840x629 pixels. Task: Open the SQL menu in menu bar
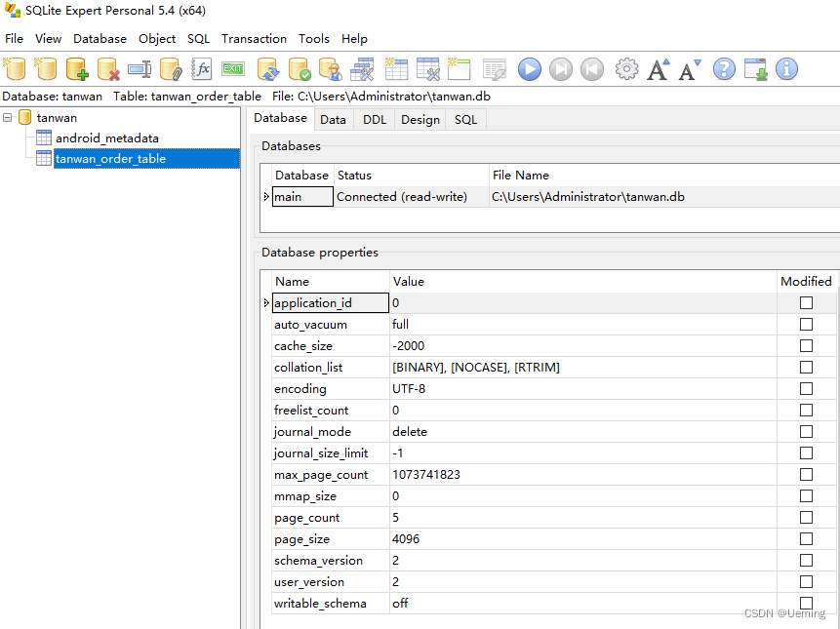tap(198, 39)
